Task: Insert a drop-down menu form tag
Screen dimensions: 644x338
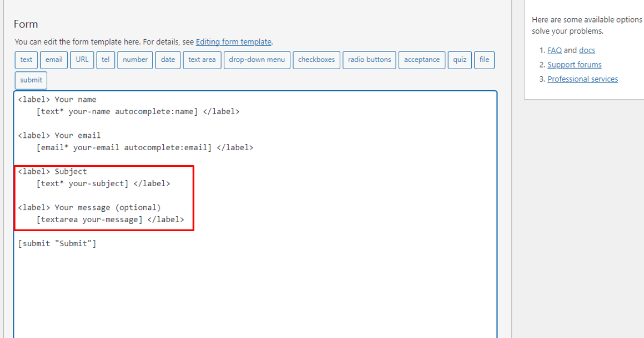Action: tap(257, 60)
